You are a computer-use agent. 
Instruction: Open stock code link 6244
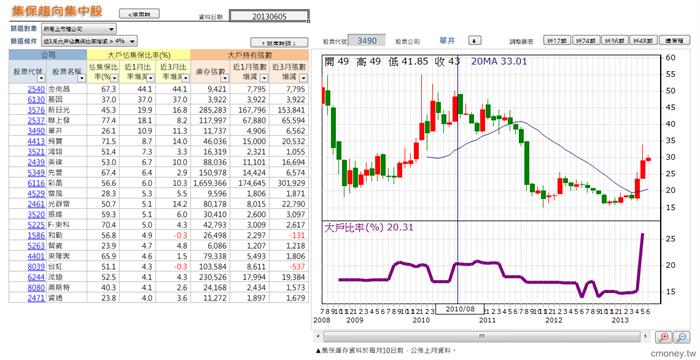click(36, 277)
